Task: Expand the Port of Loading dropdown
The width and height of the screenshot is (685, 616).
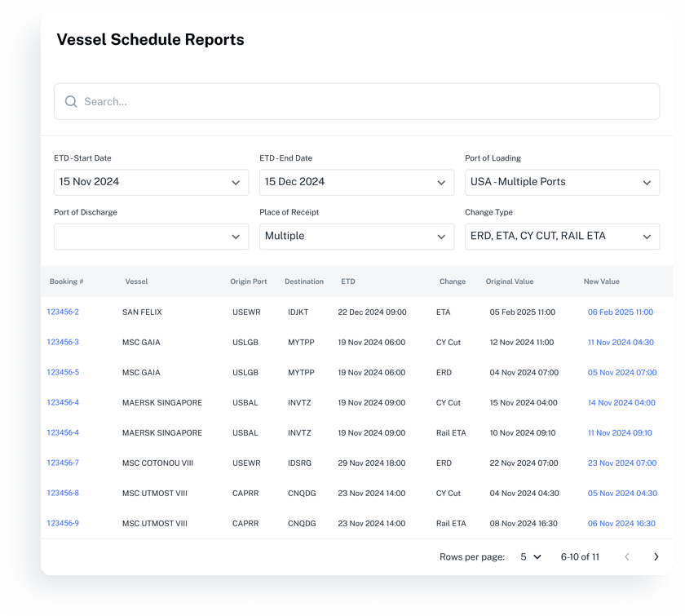Action: (562, 182)
